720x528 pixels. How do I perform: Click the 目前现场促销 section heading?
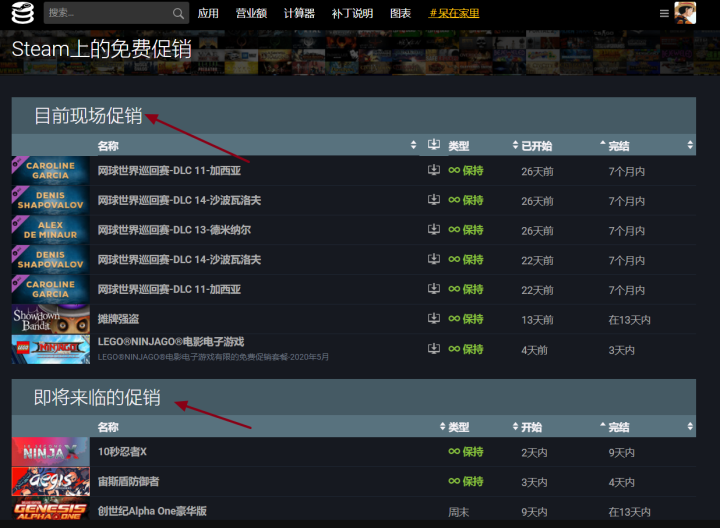88,116
